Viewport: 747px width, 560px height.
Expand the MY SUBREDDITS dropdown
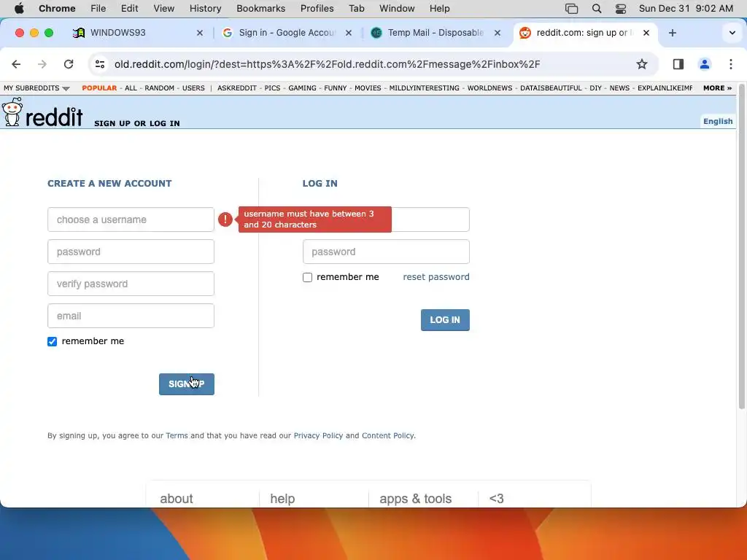(x=36, y=88)
